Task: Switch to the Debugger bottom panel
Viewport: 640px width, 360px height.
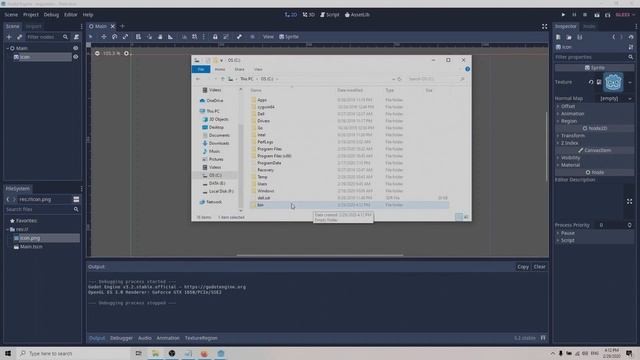Action: [121, 338]
